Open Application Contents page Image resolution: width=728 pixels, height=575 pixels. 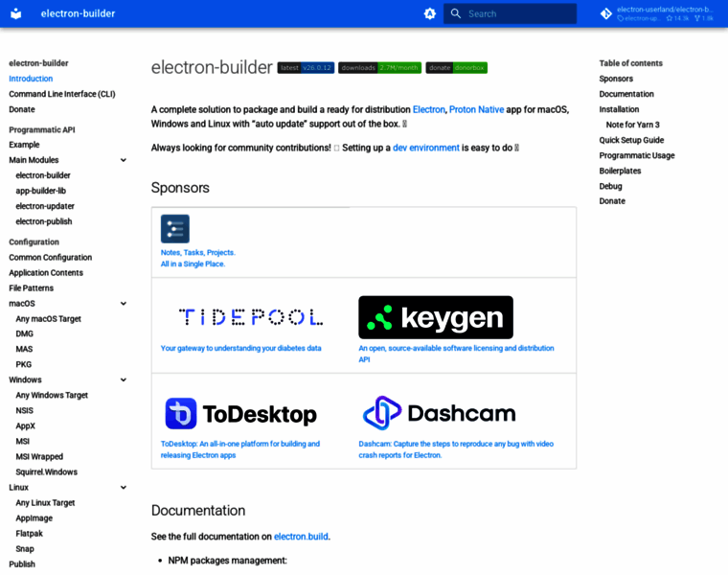point(46,272)
